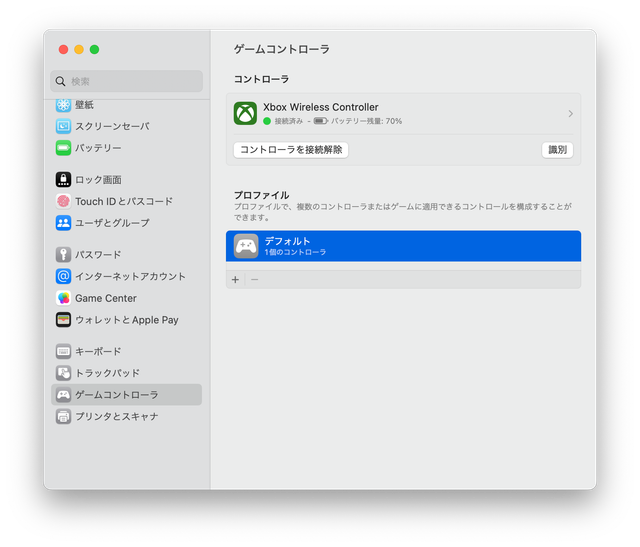Select プリンタとスキャナ in sidebar

coord(127,416)
